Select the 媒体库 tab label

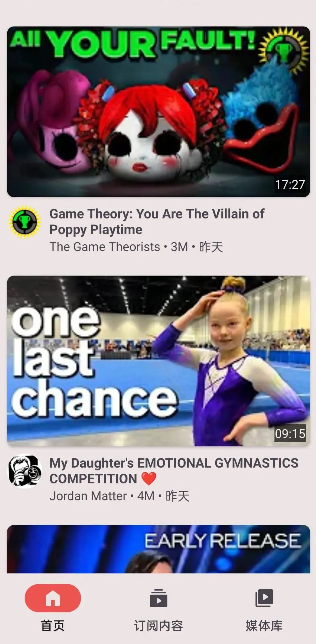[x=264, y=625]
